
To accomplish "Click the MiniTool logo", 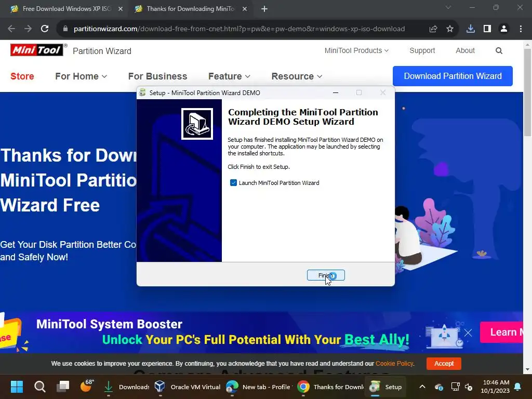I will coord(37,50).
